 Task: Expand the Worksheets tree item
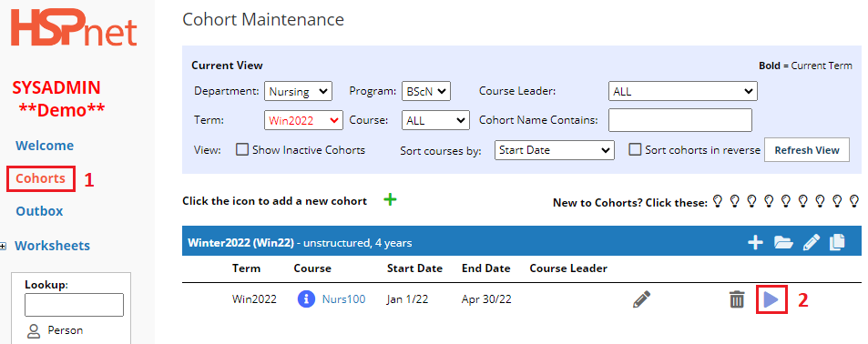click(x=4, y=247)
